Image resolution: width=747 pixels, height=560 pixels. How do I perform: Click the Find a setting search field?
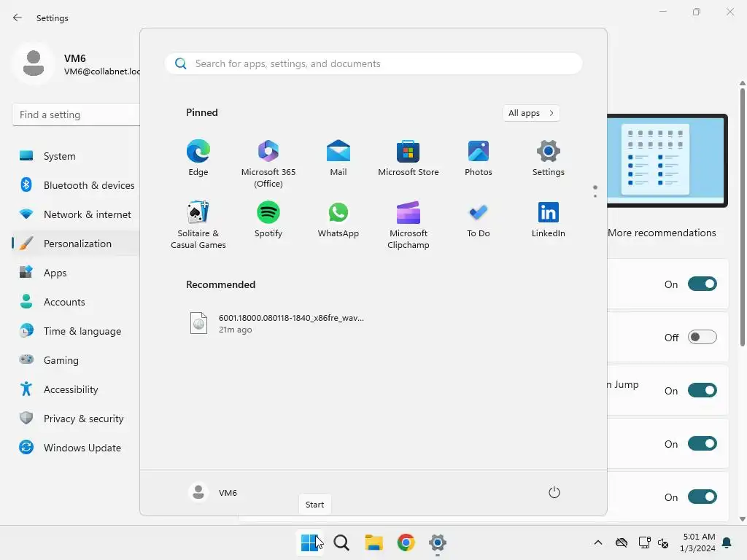(76, 114)
